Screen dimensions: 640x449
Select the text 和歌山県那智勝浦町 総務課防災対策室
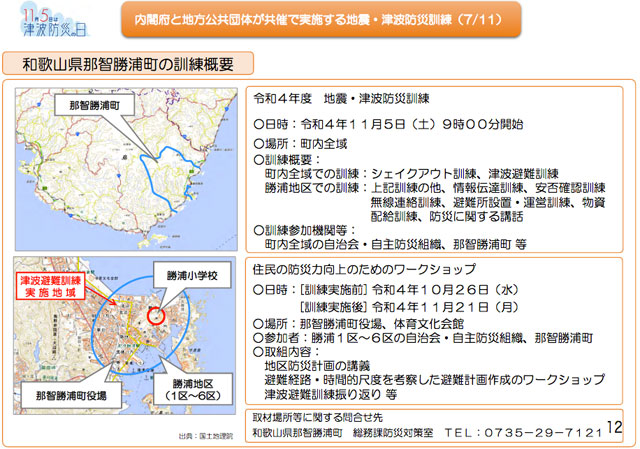click(x=342, y=433)
